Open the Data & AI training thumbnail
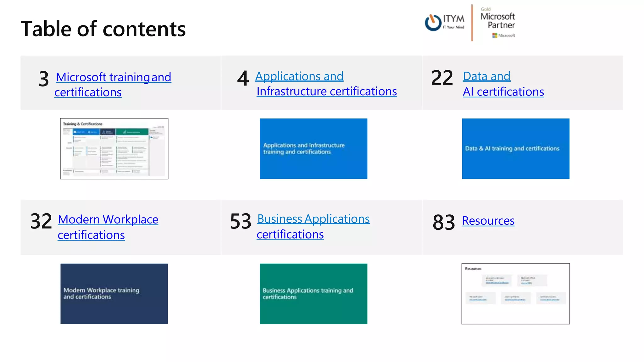644x362 pixels. pyautogui.click(x=516, y=149)
